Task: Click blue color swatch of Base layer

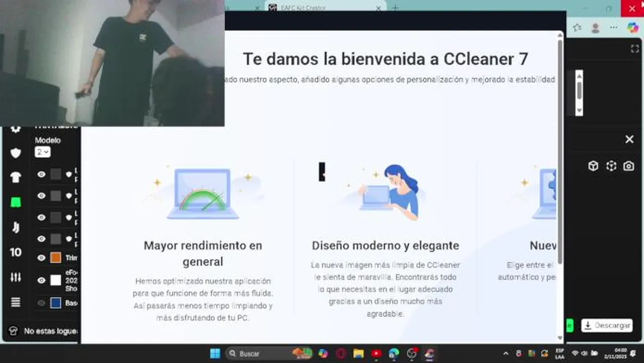Action: 55,303
